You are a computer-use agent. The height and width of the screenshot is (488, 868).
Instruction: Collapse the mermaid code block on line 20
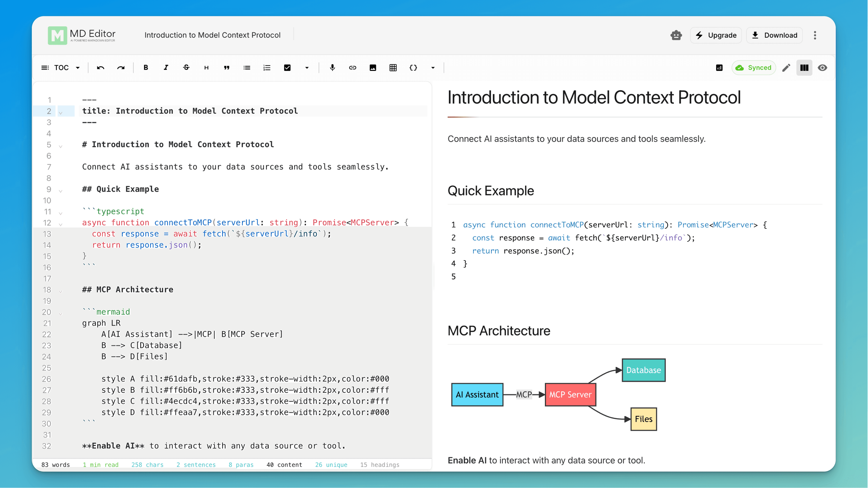[61, 314]
